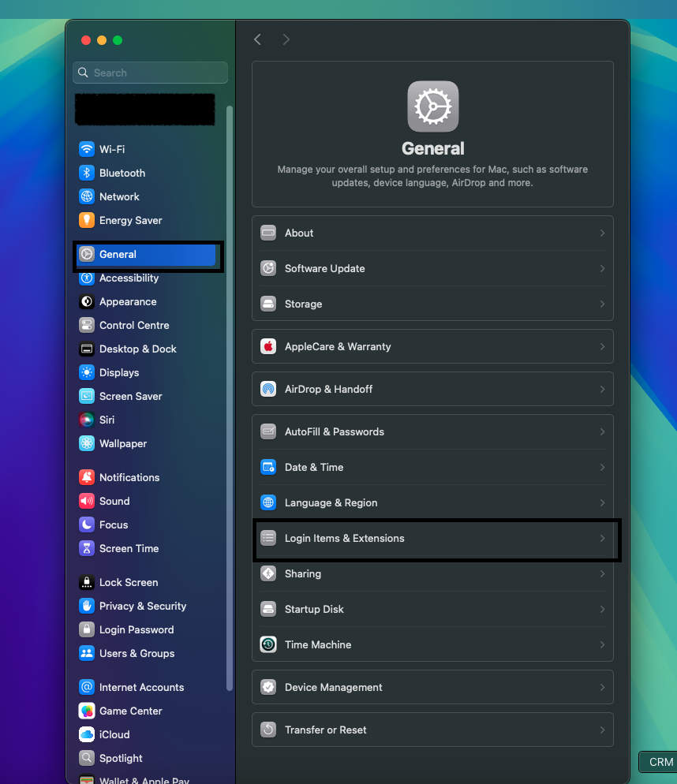Select the Sound speaker icon
Image resolution: width=677 pixels, height=784 pixels.
(x=87, y=501)
